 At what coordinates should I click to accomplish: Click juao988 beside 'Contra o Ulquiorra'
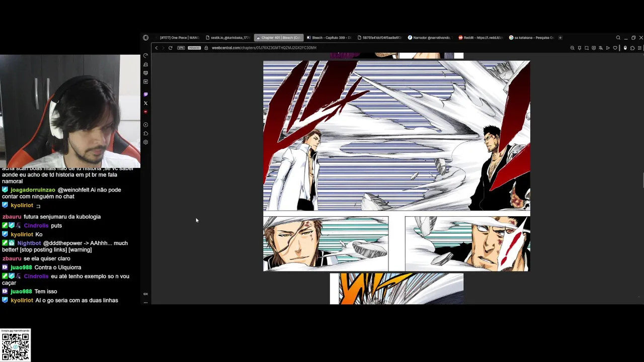[x=21, y=267]
